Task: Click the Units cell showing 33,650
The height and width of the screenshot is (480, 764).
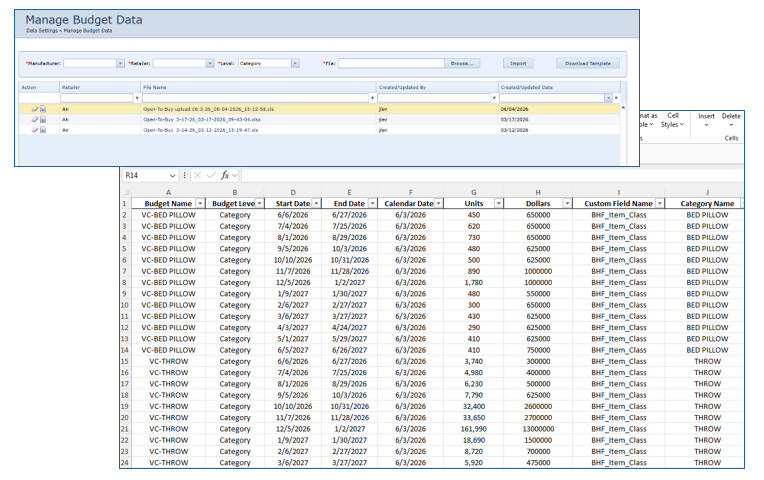Action: pos(474,418)
